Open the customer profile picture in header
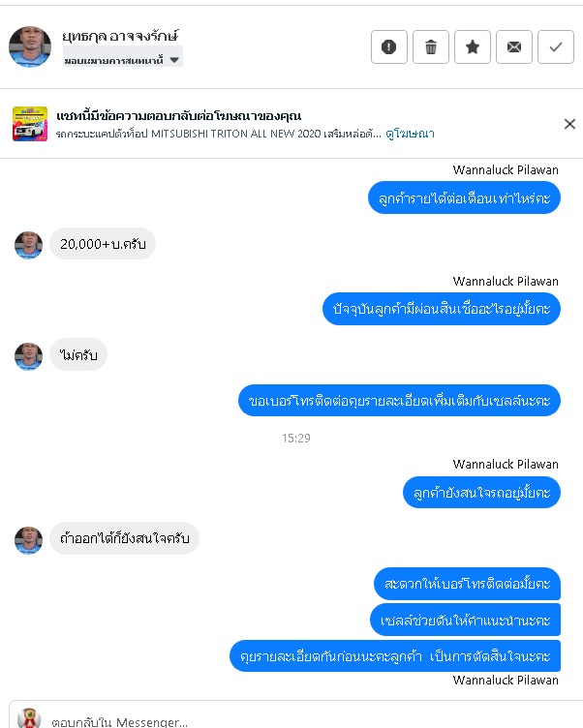This screenshot has height=728, width=583. (x=30, y=46)
